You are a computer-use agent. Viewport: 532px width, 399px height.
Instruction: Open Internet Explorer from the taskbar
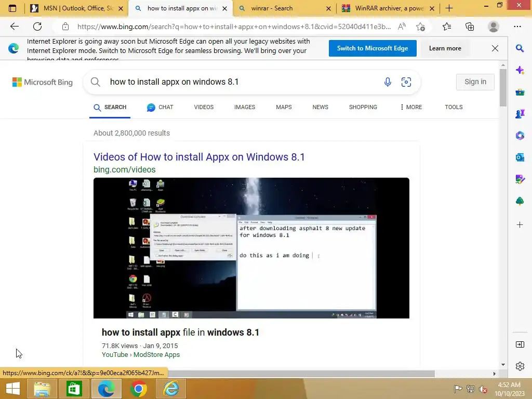tap(171, 389)
